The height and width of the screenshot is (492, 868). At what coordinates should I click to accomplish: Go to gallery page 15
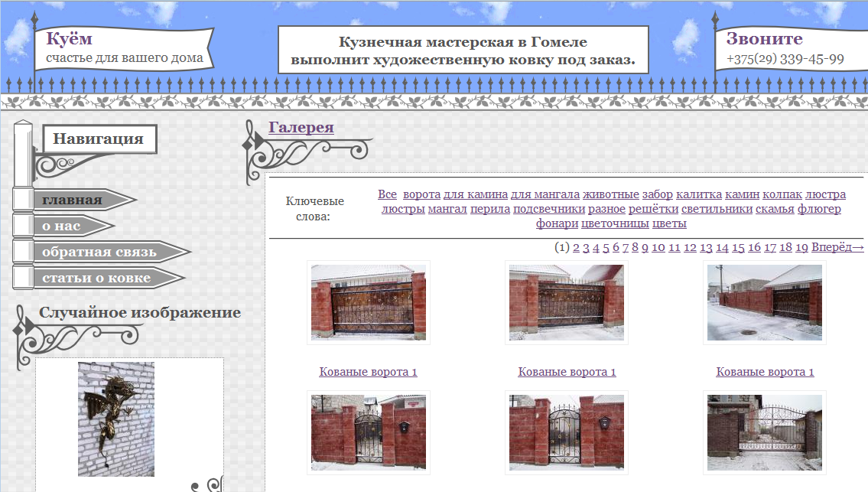(x=739, y=247)
